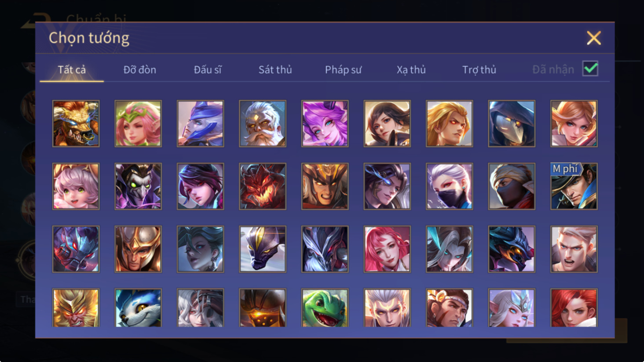Select the golden bull hero portrait
Screen dimensions: 644x362
coord(76,123)
